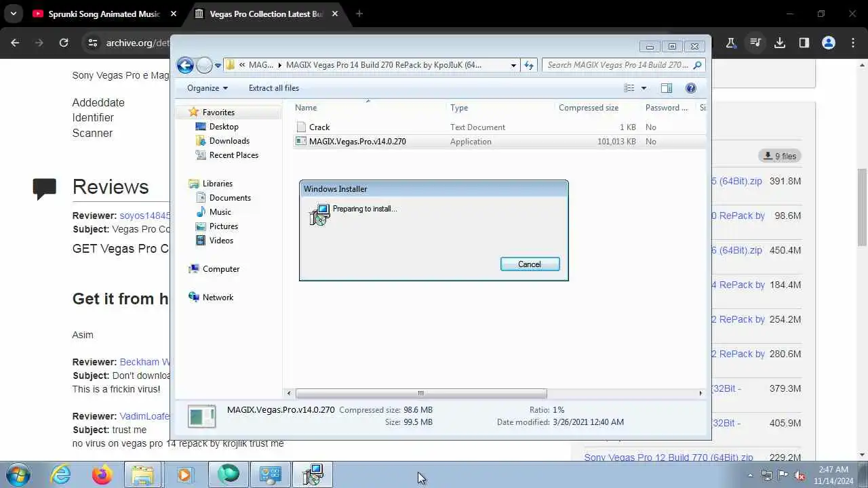Open Desktop in the navigation pane

[224, 127]
